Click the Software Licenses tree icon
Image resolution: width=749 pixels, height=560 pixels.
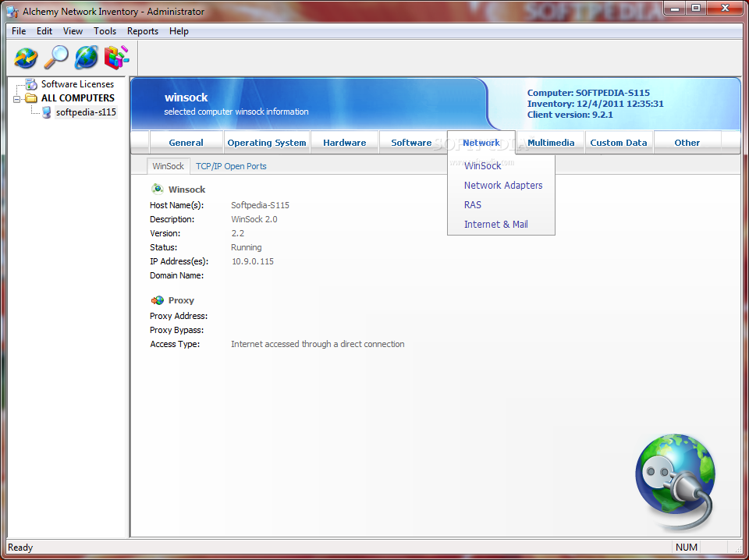tap(31, 84)
